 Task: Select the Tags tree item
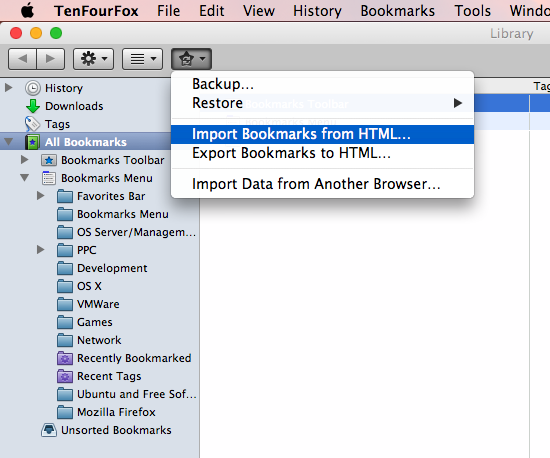point(57,124)
